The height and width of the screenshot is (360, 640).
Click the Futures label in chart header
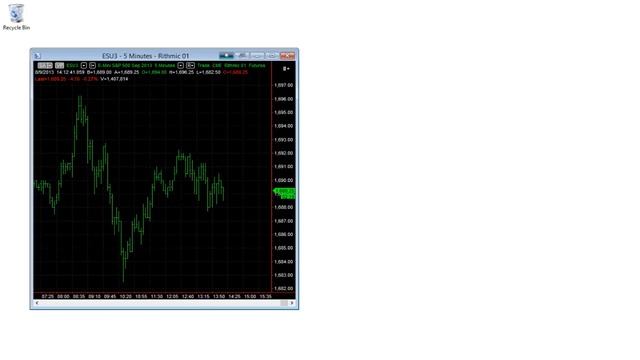point(257,65)
